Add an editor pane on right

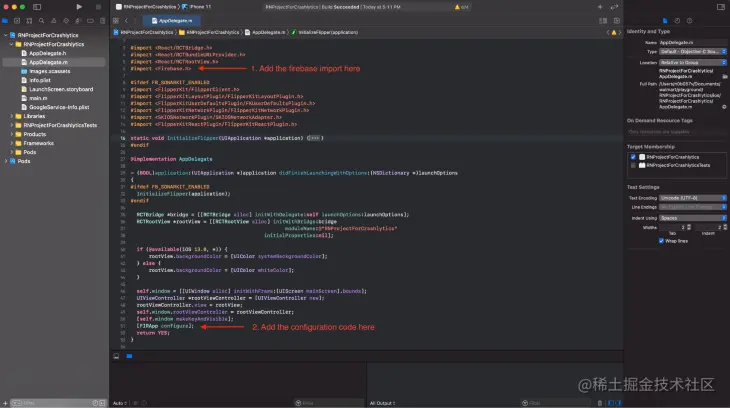[x=617, y=20]
